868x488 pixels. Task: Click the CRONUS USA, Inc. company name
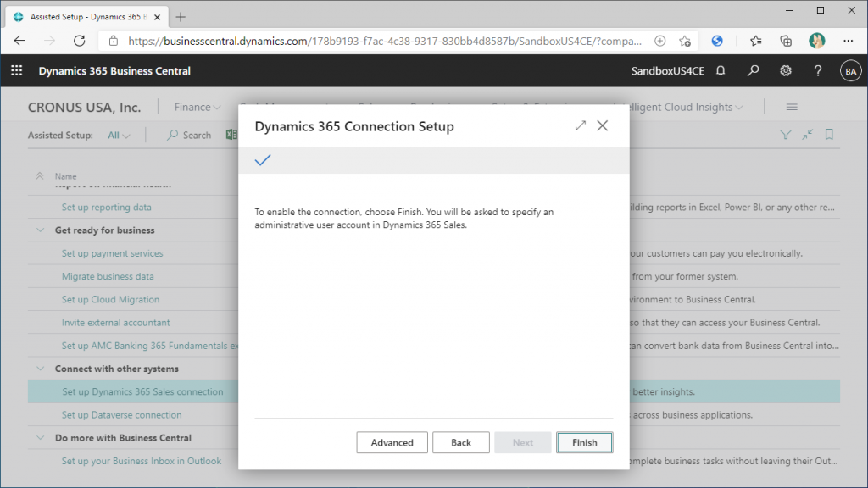click(x=84, y=108)
